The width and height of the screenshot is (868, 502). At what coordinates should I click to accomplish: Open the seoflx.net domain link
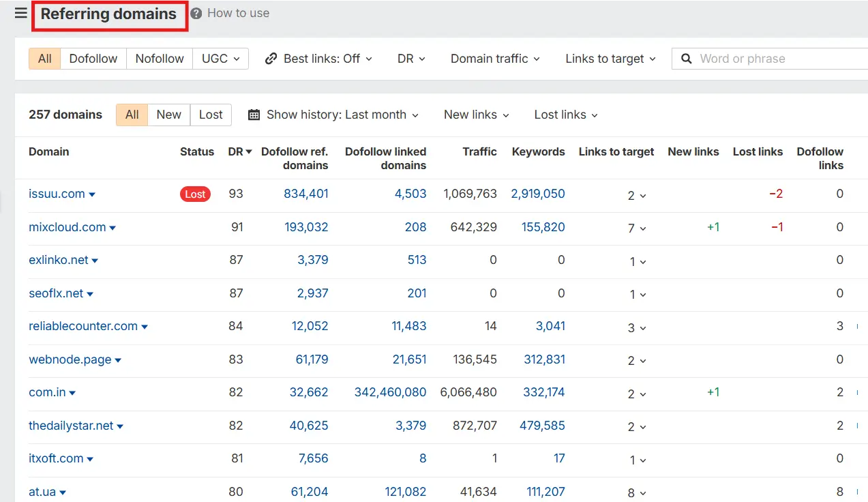pyautogui.click(x=56, y=293)
